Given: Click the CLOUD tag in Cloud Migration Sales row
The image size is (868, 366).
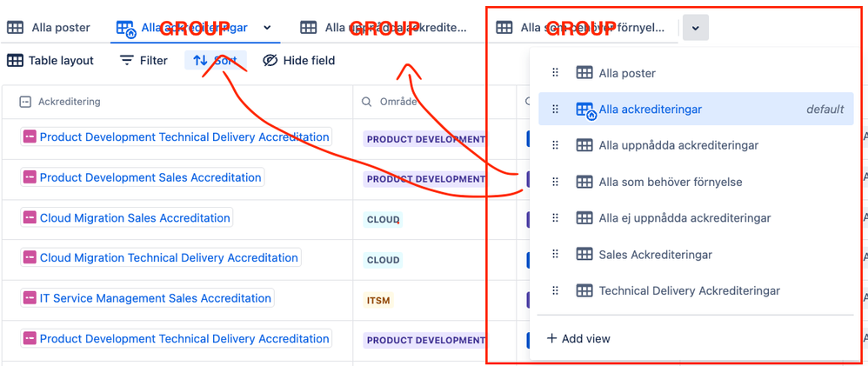Looking at the screenshot, I should tap(383, 220).
